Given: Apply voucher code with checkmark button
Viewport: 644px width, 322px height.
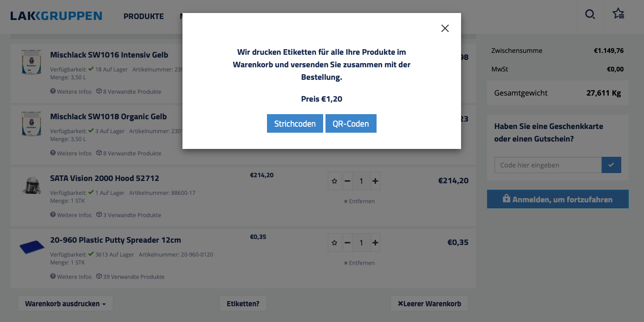Looking at the screenshot, I should coord(611,165).
